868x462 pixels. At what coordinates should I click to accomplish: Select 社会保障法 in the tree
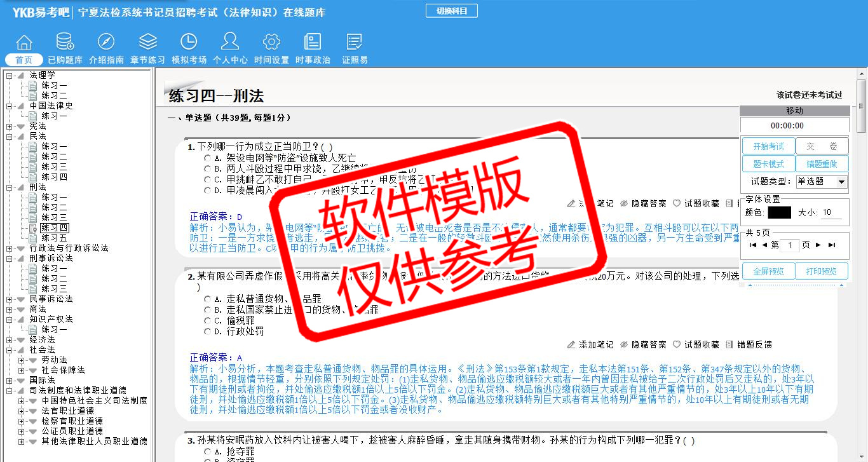coord(63,370)
